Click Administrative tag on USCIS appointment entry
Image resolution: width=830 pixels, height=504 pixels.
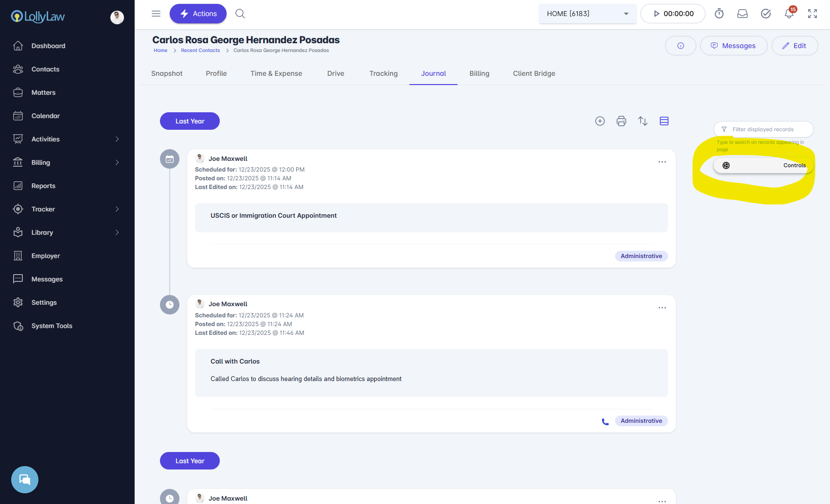(641, 256)
